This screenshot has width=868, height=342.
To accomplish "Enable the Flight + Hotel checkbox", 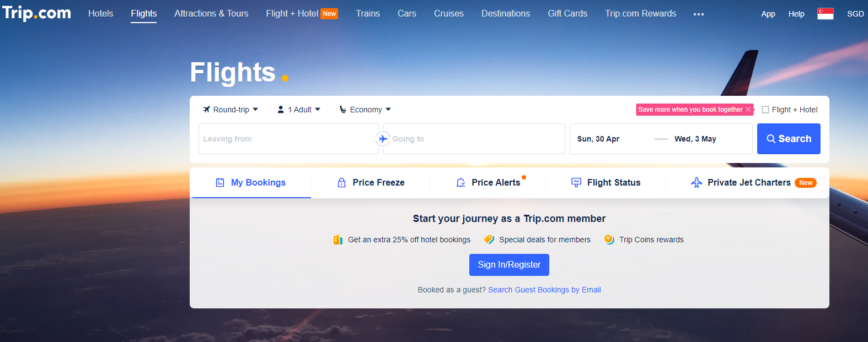I will tap(765, 110).
